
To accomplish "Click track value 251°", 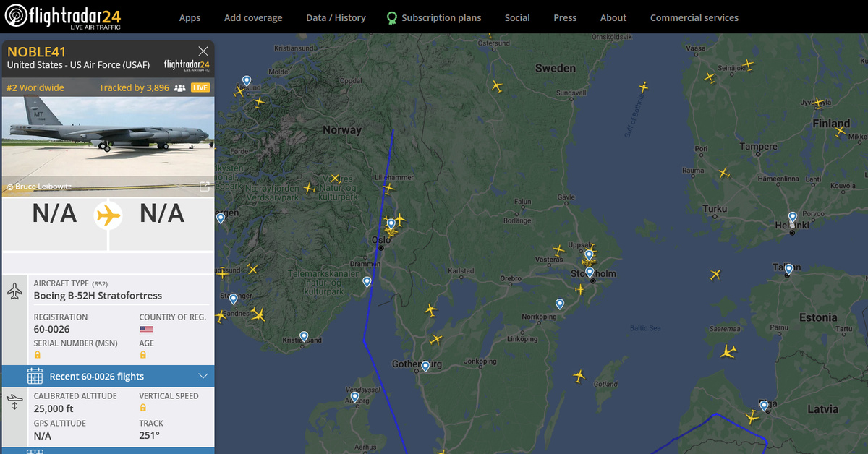I will pyautogui.click(x=150, y=435).
